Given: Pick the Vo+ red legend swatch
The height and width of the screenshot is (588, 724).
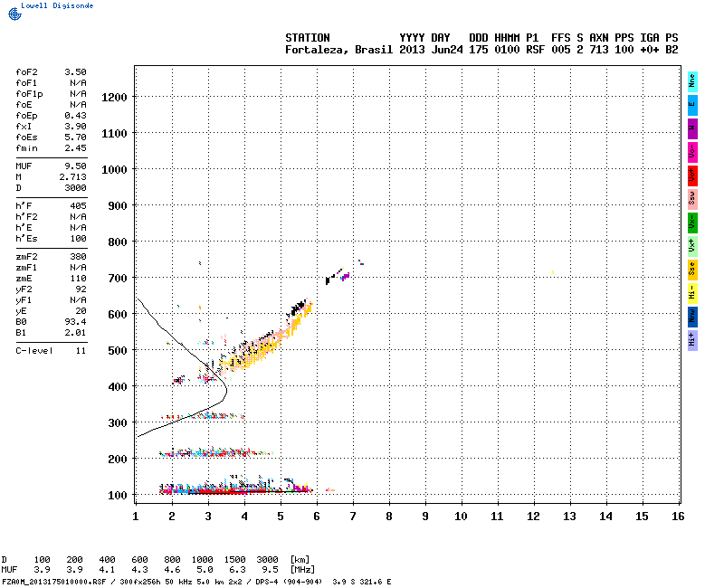Looking at the screenshot, I should point(692,175).
